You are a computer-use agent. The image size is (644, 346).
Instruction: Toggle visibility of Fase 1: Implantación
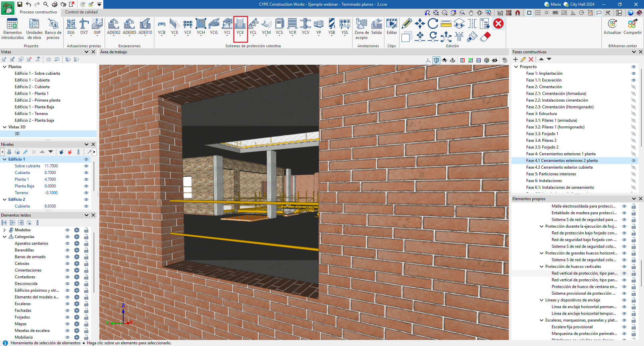point(634,73)
